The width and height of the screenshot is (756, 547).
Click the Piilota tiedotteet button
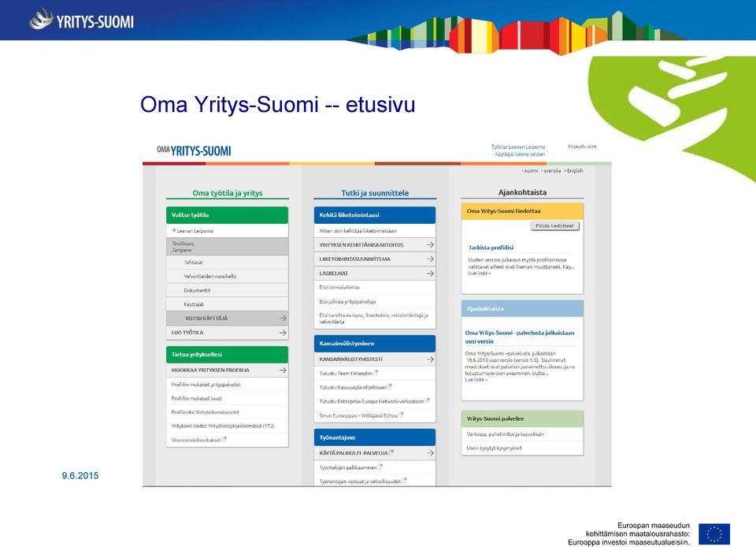[554, 225]
